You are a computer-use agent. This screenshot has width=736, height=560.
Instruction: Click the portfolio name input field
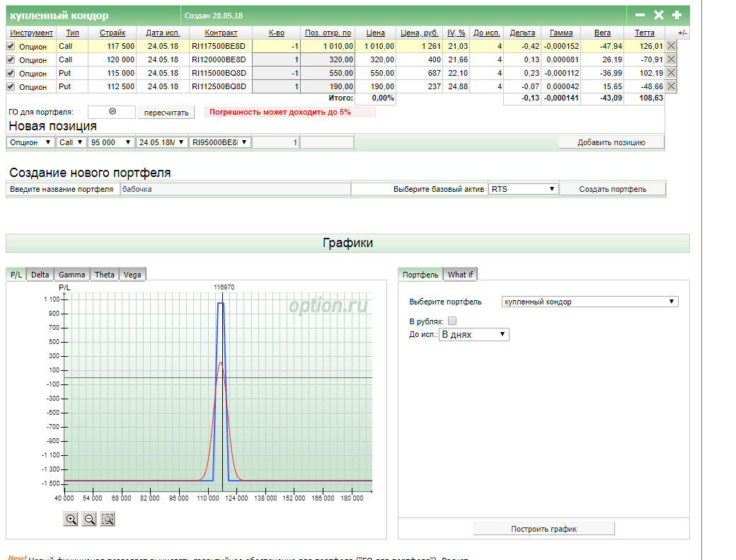[235, 189]
